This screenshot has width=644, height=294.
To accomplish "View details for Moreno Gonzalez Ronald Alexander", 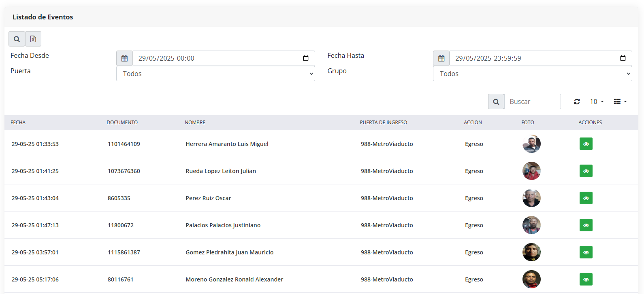I will tap(586, 279).
